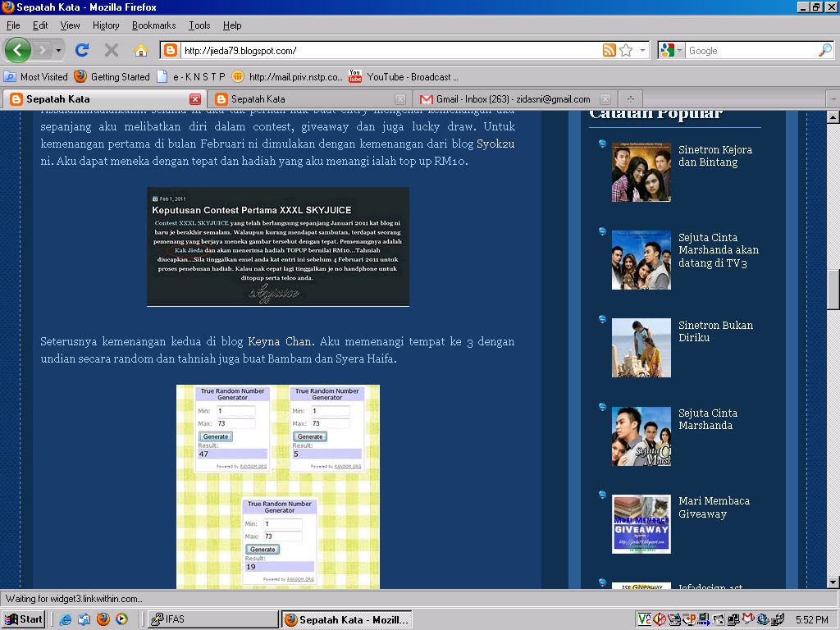Go to the Home page icon
840x630 pixels.
point(141,50)
